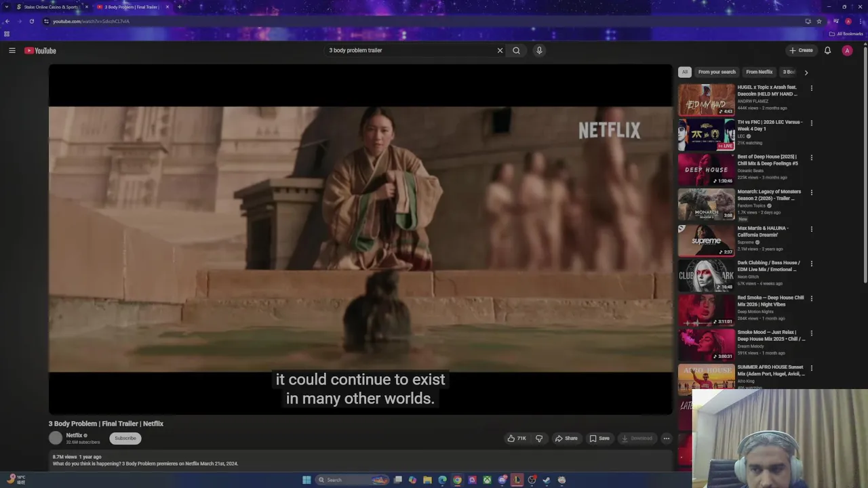Open Monarch: Legacy of Monsters trailer title
This screenshot has height=488, width=868.
769,195
